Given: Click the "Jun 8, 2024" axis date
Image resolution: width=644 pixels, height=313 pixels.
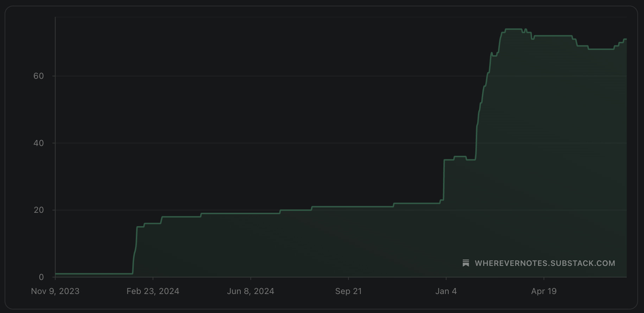Looking at the screenshot, I should click(x=251, y=291).
